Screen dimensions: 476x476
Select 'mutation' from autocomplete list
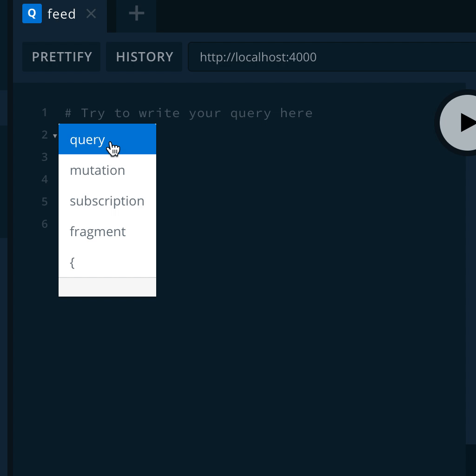point(107,170)
